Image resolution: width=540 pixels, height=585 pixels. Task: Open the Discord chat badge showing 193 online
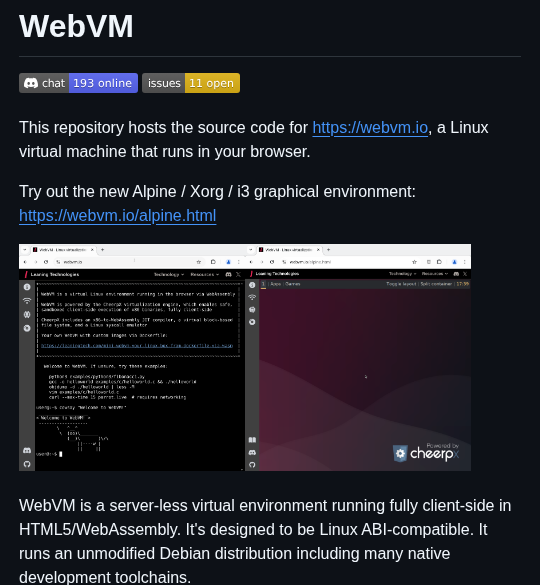click(78, 83)
